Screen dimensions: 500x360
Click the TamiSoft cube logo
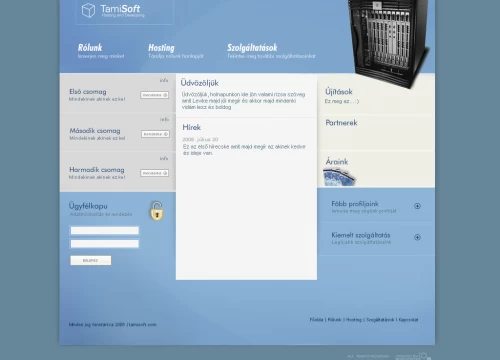(88, 10)
